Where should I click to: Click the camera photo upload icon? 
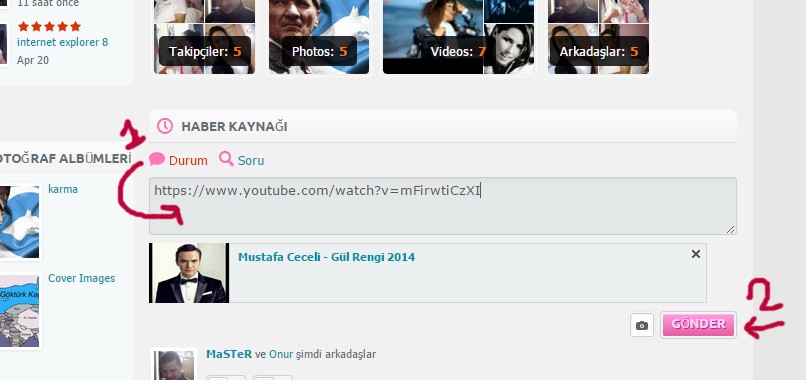(642, 325)
